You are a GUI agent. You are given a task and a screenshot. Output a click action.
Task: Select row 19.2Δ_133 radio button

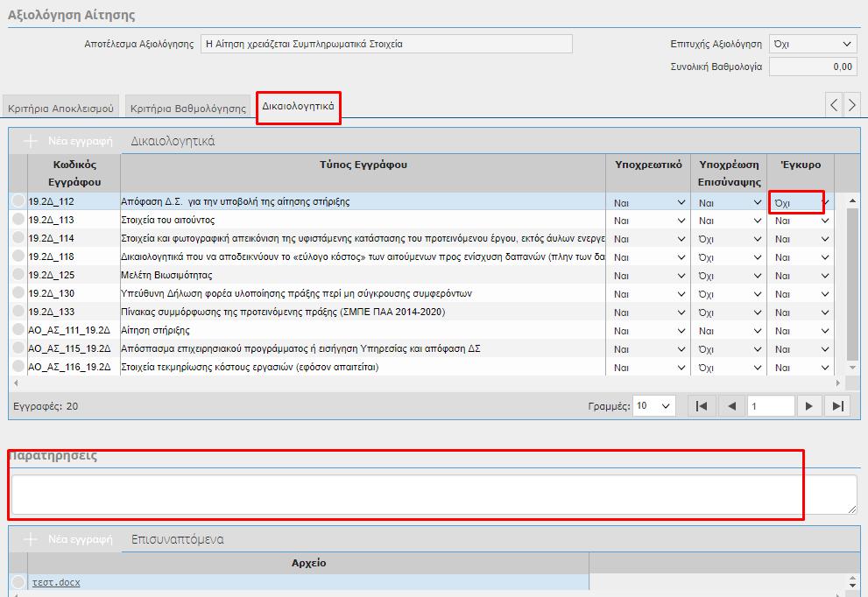tap(18, 311)
